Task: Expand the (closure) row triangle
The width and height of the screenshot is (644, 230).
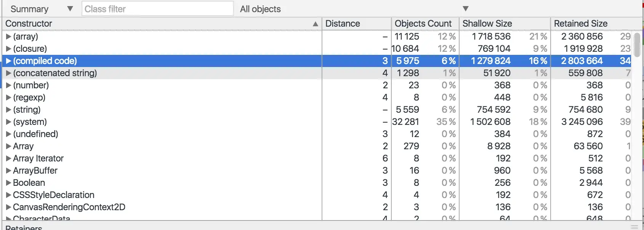Action: (x=8, y=49)
